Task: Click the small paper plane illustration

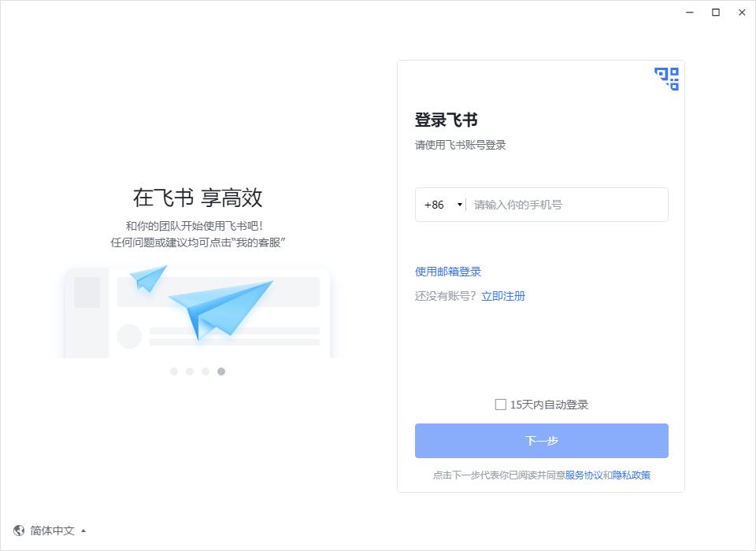Action: coord(148,278)
